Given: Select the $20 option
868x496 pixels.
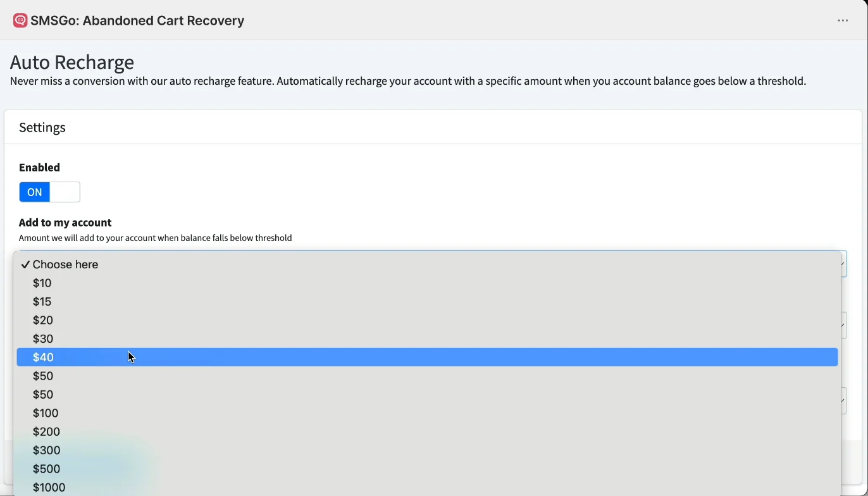Looking at the screenshot, I should click(428, 320).
